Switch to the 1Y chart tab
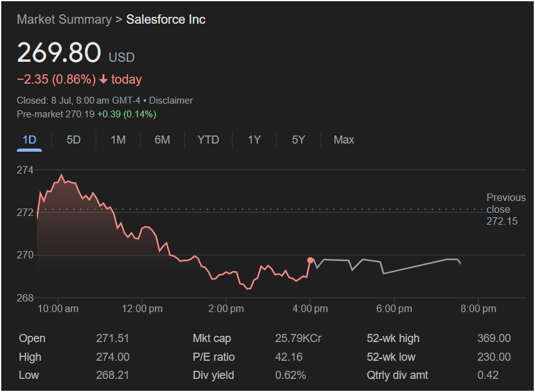Viewport: 535px width, 392px height. coord(254,140)
